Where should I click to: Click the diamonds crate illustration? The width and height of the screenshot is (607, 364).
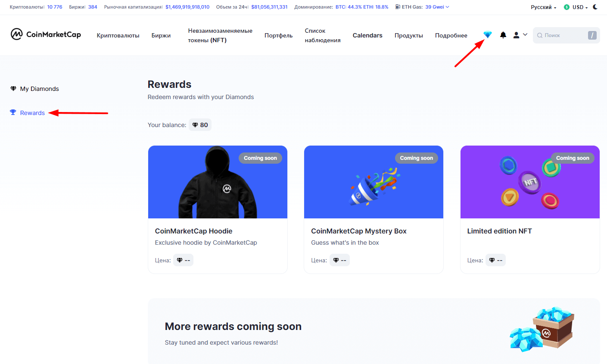(542, 330)
